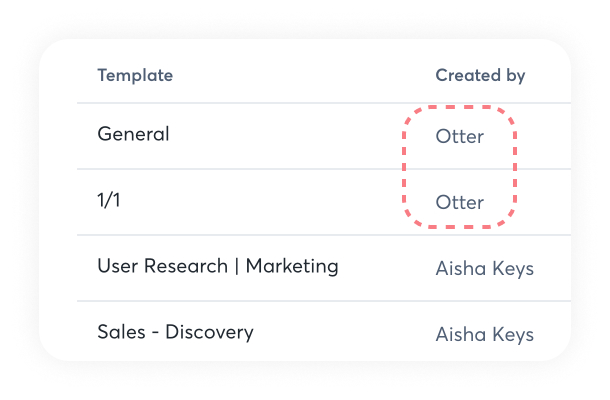Click Aisha Keys beside Sales - Discovery
This screenshot has height=400, width=610.
[x=484, y=335]
